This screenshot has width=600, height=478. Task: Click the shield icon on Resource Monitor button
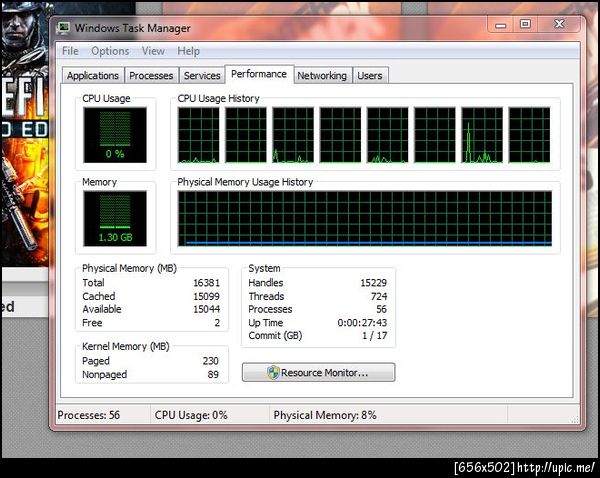pyautogui.click(x=273, y=372)
